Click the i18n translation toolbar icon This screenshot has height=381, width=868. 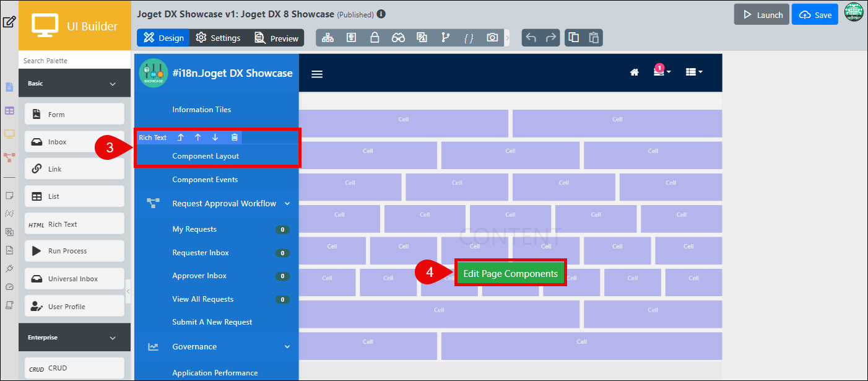tap(422, 38)
